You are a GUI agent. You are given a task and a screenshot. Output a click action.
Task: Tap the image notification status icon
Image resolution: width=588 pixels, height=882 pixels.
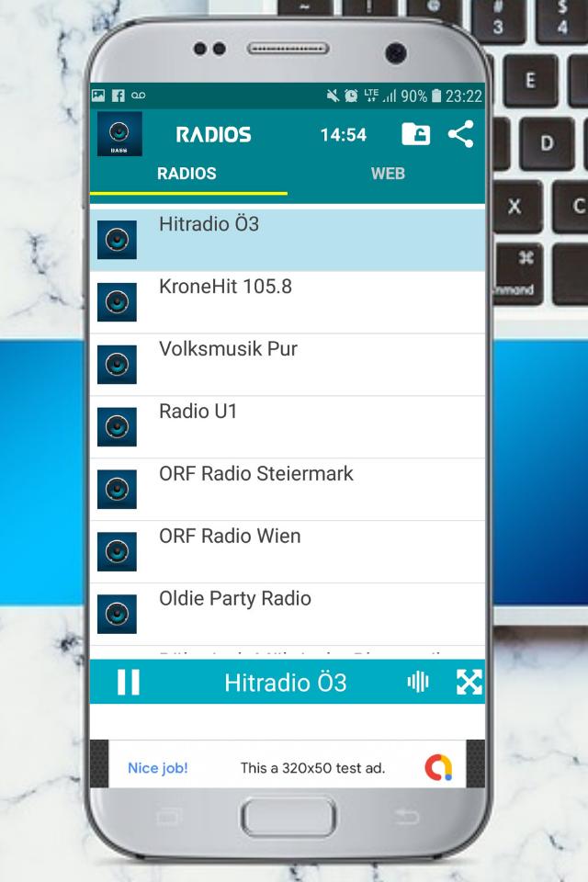point(98,95)
